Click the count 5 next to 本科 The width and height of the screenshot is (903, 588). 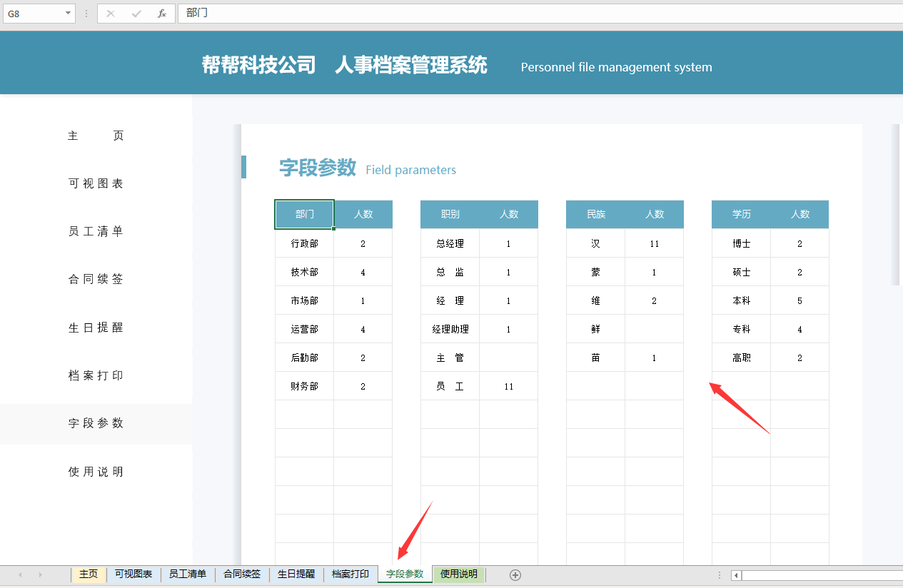(x=799, y=300)
